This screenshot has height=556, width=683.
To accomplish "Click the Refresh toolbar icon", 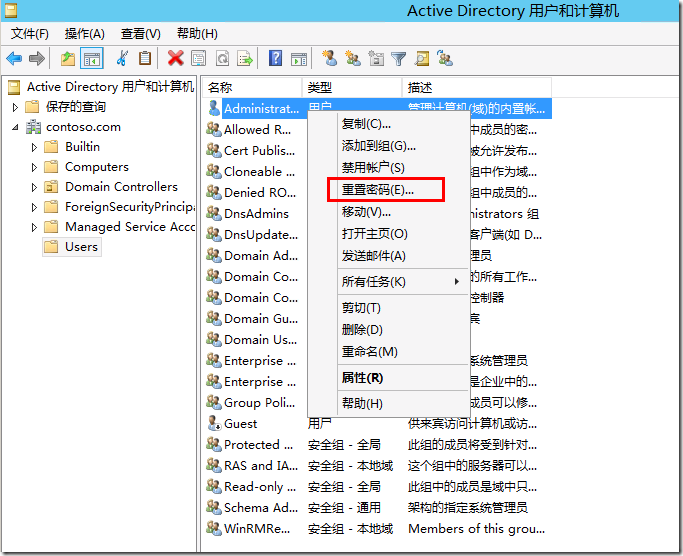I will 223,58.
